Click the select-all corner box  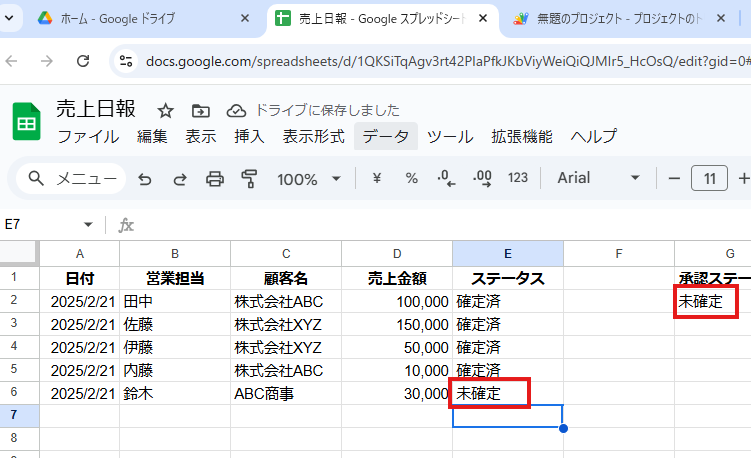click(19, 253)
